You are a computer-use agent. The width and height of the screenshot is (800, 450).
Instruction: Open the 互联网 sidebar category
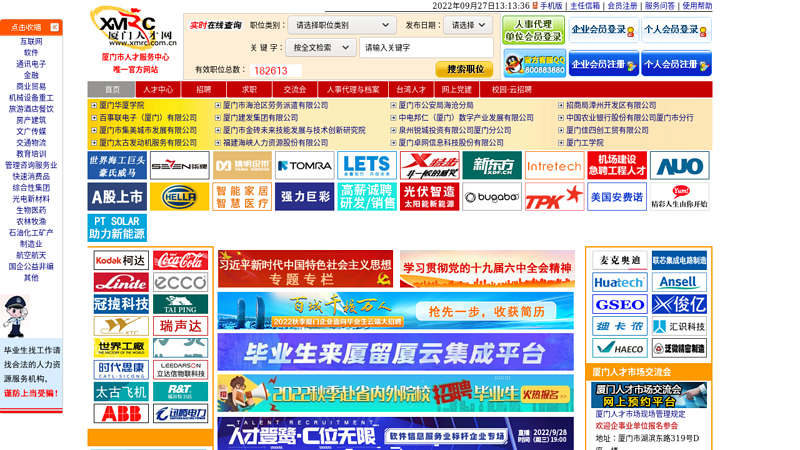coord(31,41)
